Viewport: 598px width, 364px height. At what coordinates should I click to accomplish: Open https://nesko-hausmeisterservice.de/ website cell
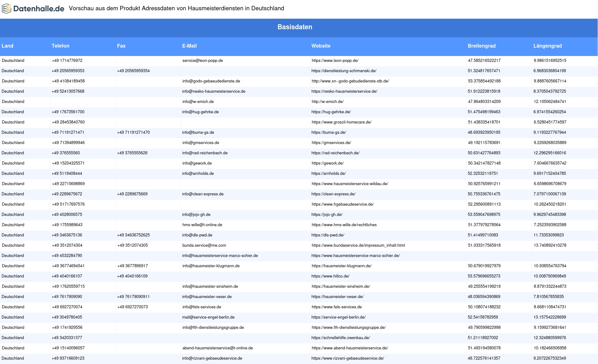(344, 91)
